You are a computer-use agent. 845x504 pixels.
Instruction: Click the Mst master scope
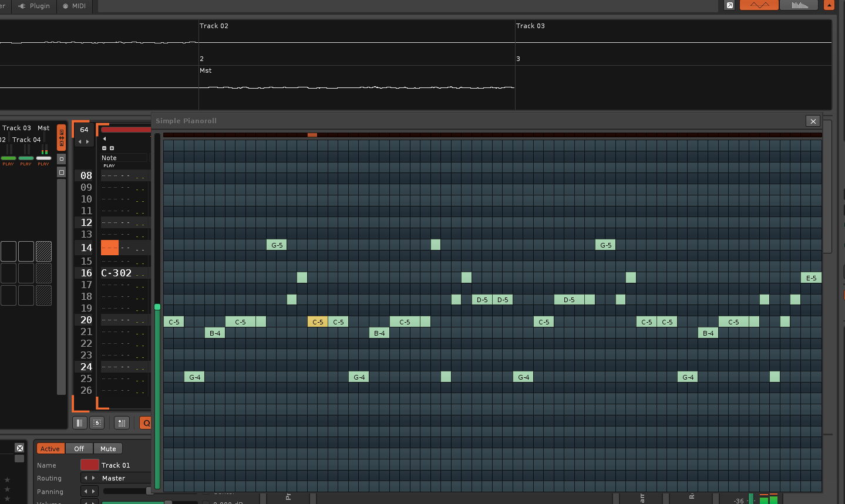pos(357,87)
